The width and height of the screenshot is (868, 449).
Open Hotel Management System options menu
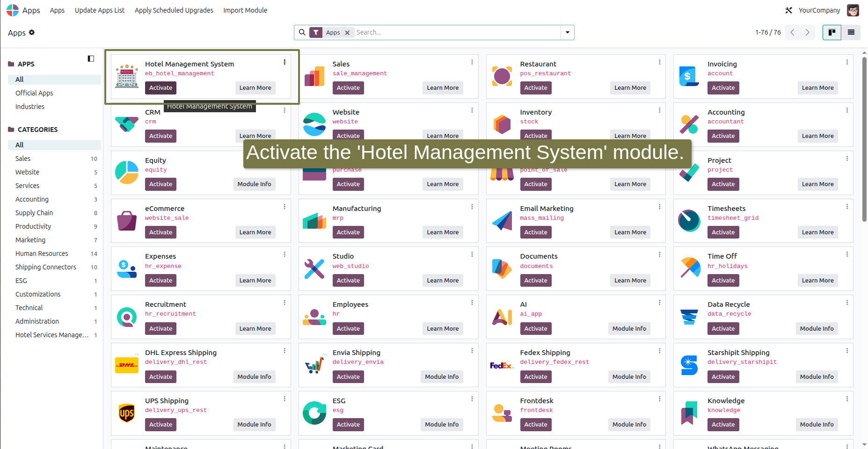click(284, 62)
